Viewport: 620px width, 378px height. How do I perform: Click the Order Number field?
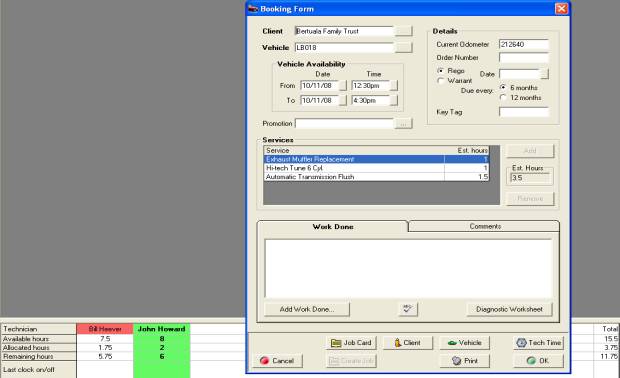(524, 58)
